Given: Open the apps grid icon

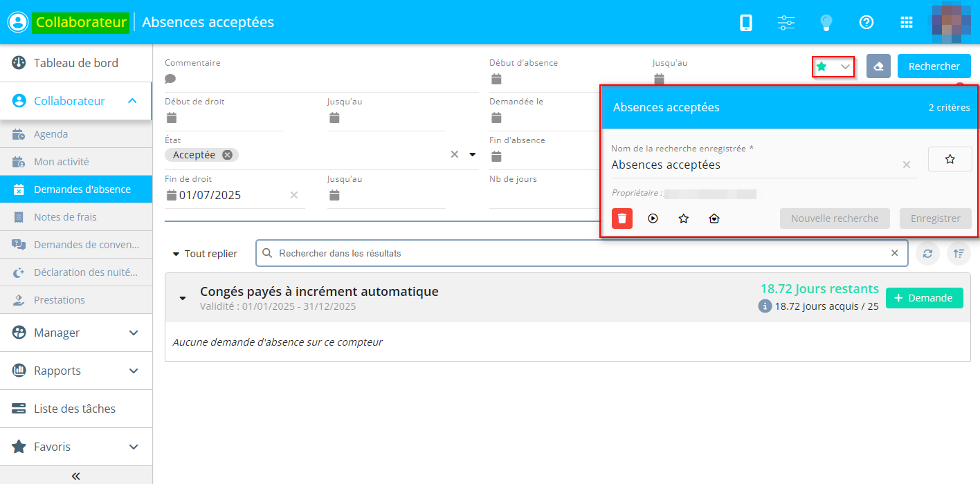Looking at the screenshot, I should coord(906,23).
